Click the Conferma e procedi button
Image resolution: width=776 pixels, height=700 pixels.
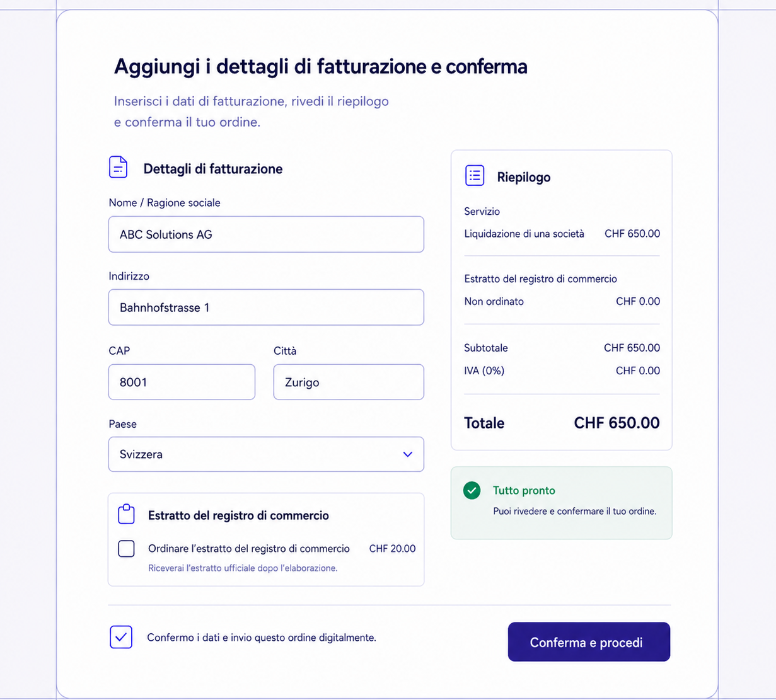pyautogui.click(x=589, y=642)
